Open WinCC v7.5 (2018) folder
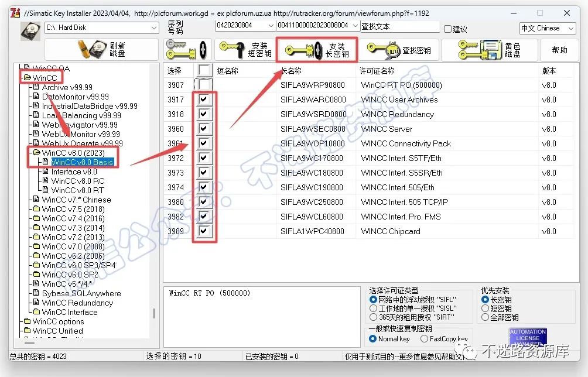This screenshot has width=588, height=377. [x=73, y=209]
